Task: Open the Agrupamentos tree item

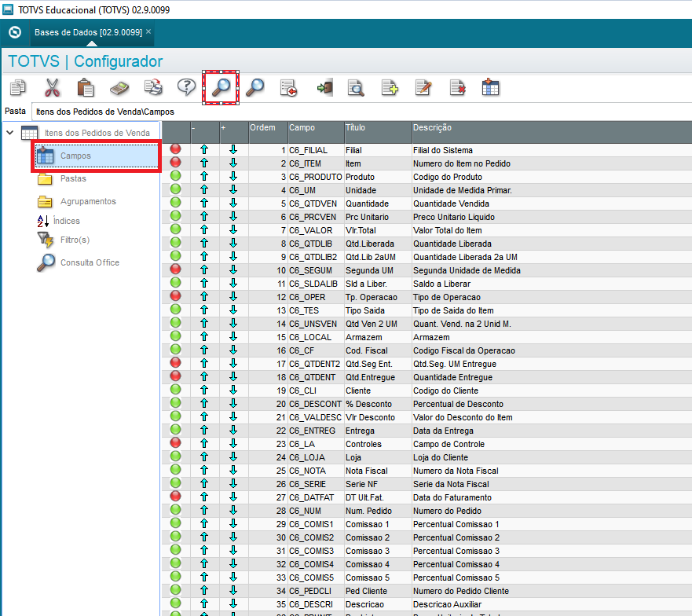Action: [x=88, y=201]
